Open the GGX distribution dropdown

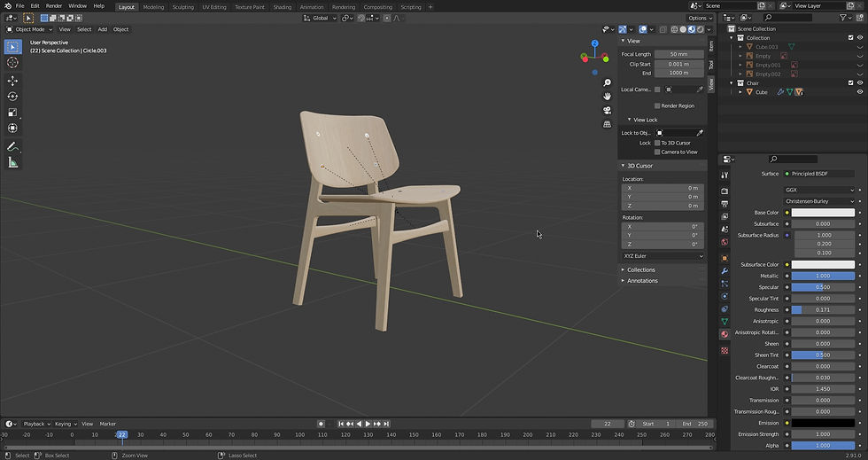[819, 190]
